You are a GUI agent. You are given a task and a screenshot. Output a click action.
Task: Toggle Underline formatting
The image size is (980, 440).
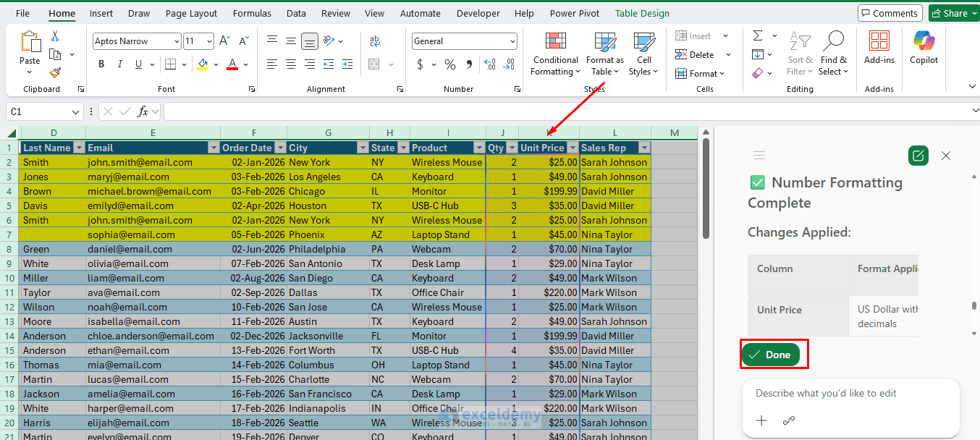coord(139,64)
